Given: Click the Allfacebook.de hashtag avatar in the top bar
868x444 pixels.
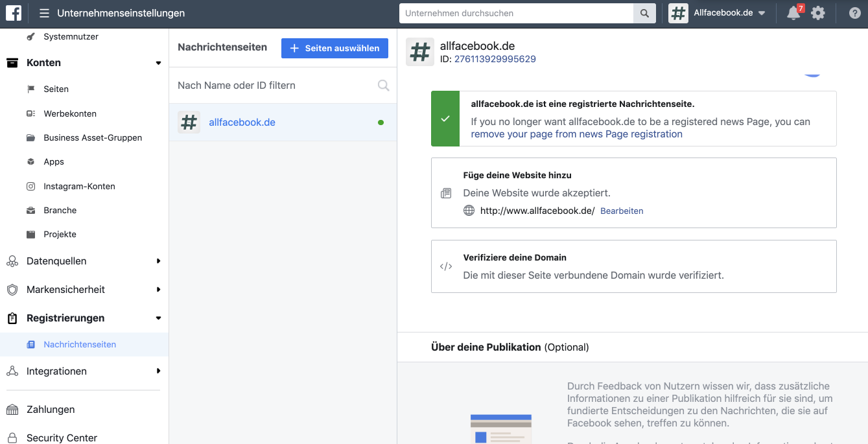Looking at the screenshot, I should 678,13.
